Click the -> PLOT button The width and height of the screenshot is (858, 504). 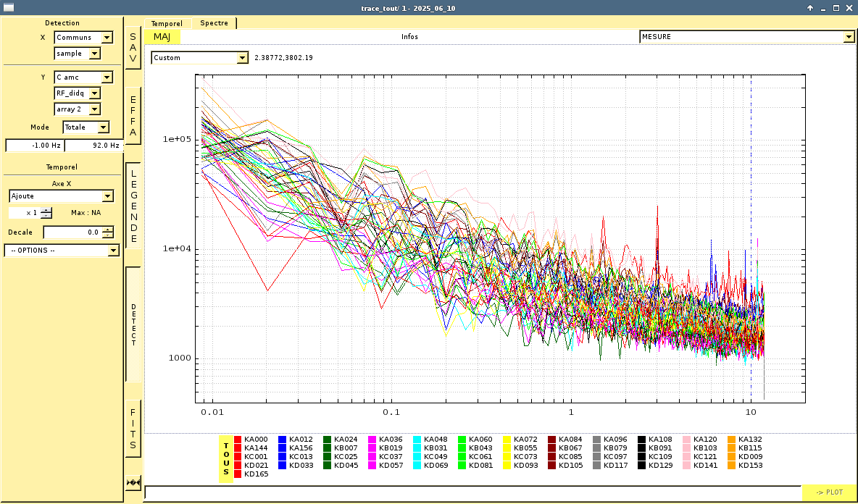829,492
